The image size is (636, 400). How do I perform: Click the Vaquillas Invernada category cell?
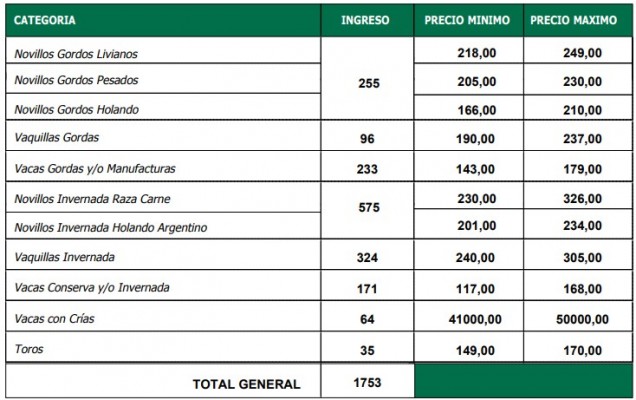tap(163, 254)
